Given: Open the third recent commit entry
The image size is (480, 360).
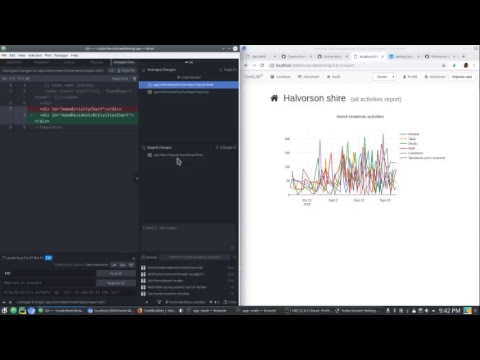Looking at the screenshot, I should click(189, 281).
